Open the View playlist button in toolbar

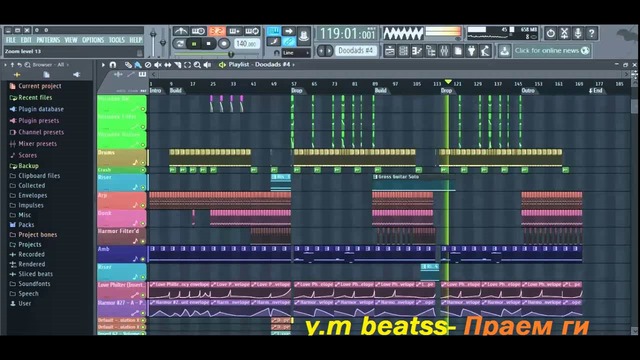(x=389, y=51)
